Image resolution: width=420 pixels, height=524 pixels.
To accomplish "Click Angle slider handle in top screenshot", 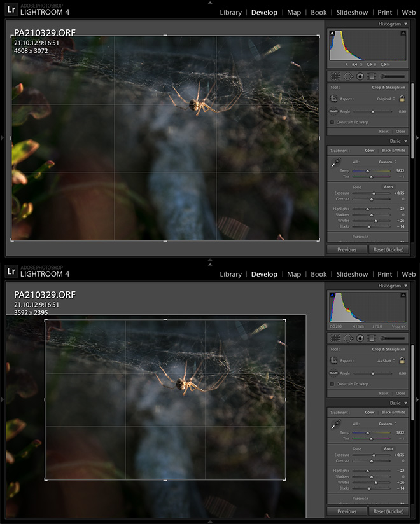I will tap(373, 112).
